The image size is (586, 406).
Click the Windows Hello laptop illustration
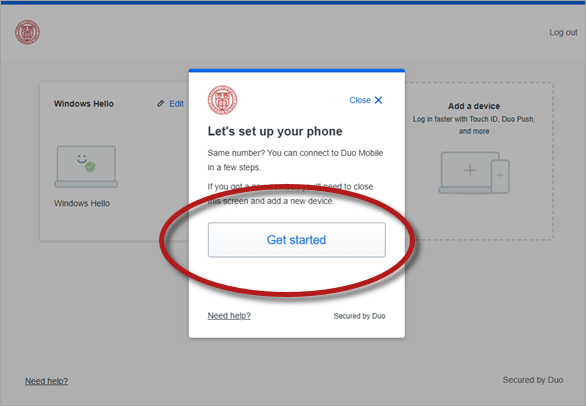click(x=86, y=166)
